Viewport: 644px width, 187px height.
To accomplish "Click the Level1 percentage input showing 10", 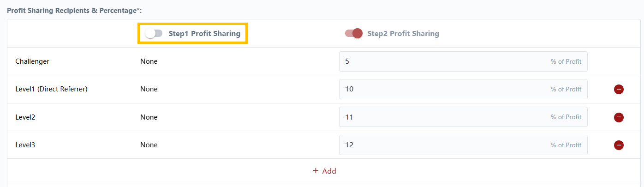I will click(443, 89).
